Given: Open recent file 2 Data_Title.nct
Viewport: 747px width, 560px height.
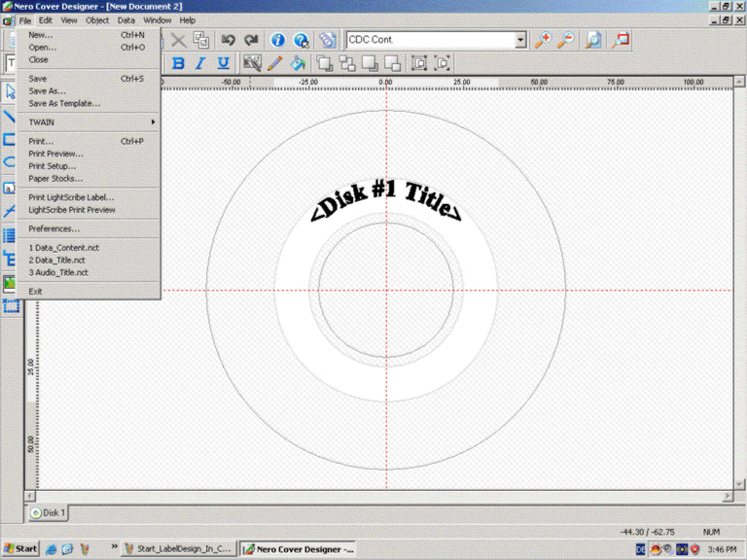Looking at the screenshot, I should (89, 260).
